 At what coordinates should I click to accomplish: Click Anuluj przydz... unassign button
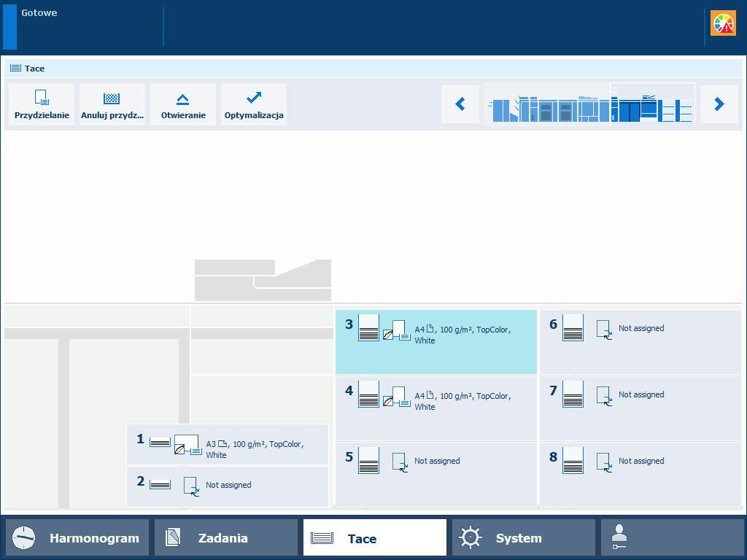tap(112, 104)
